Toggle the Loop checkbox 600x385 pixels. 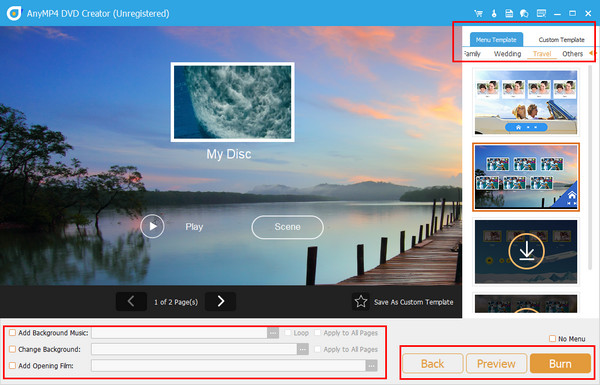click(288, 333)
